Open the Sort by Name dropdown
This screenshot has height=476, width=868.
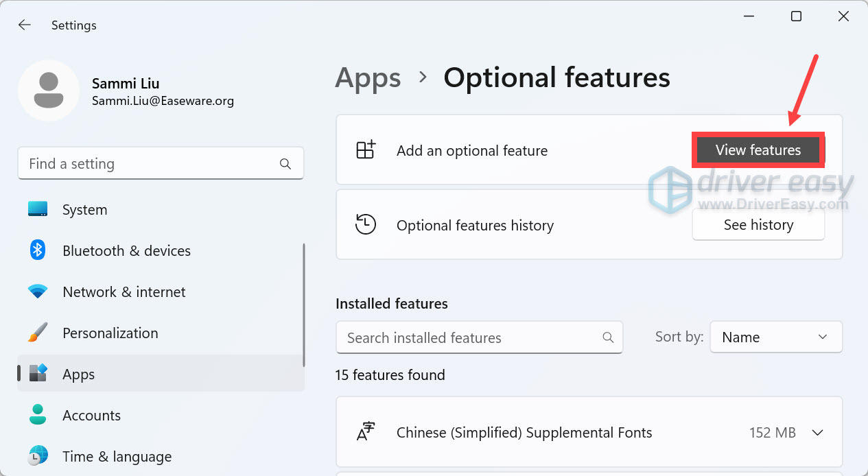click(775, 337)
